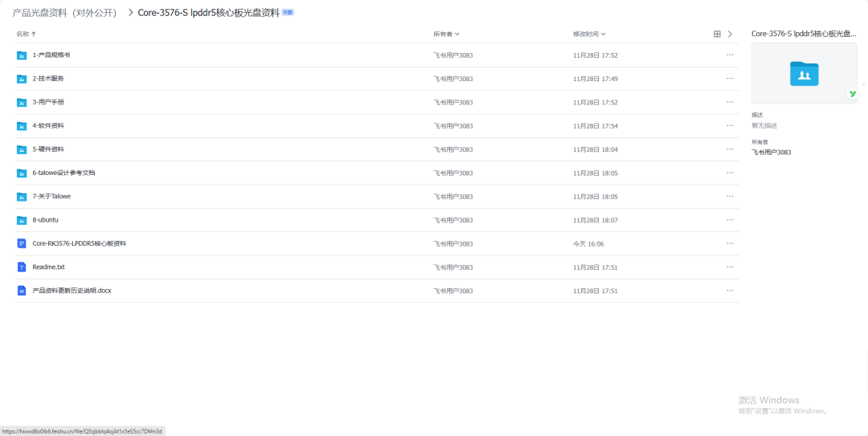Collapse the details panel with the chevron
The height and width of the screenshot is (436, 868).
point(730,34)
